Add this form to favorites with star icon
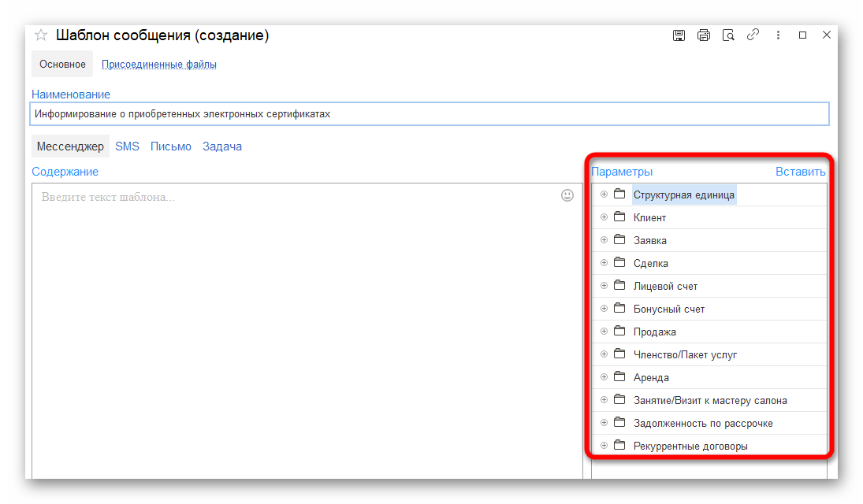 point(41,35)
